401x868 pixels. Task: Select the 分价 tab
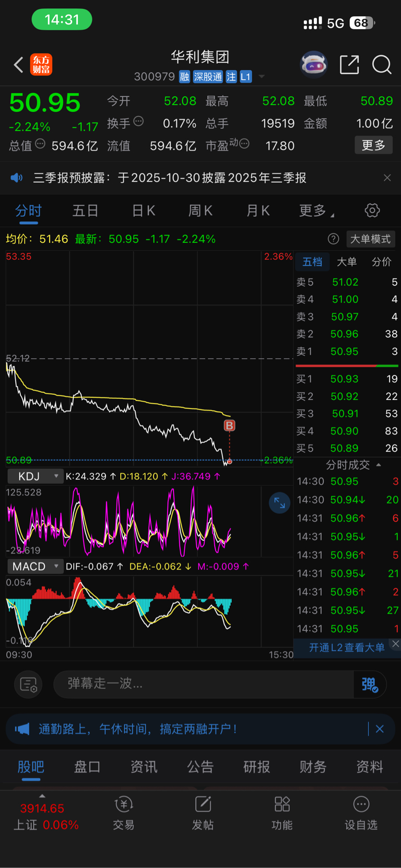point(381,262)
